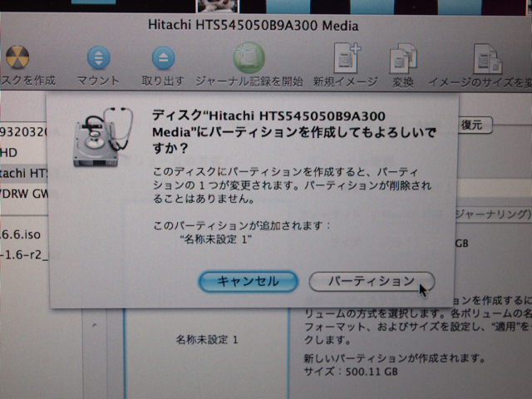The height and width of the screenshot is (399, 532).
Task: Select the 1.6-r2 image in sidebar
Action: pyautogui.click(x=25, y=254)
